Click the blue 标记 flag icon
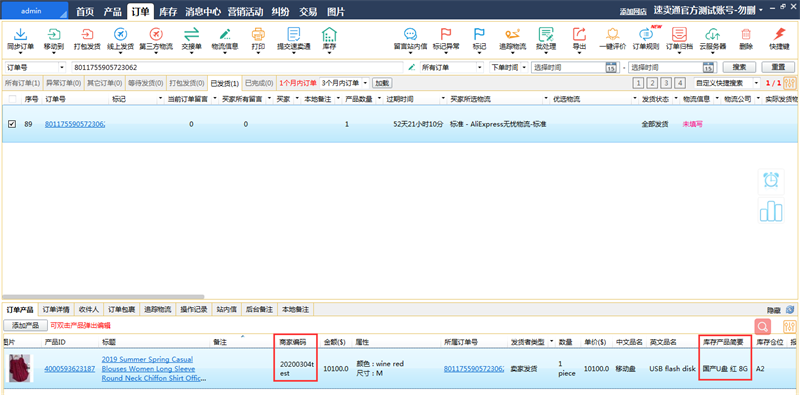The width and height of the screenshot is (800, 395). [479, 35]
